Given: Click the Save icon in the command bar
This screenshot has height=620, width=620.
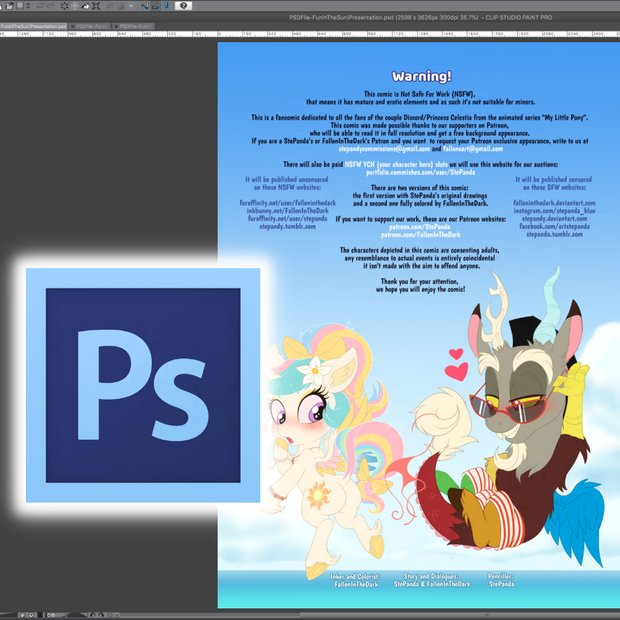Looking at the screenshot, I should 20,6.
